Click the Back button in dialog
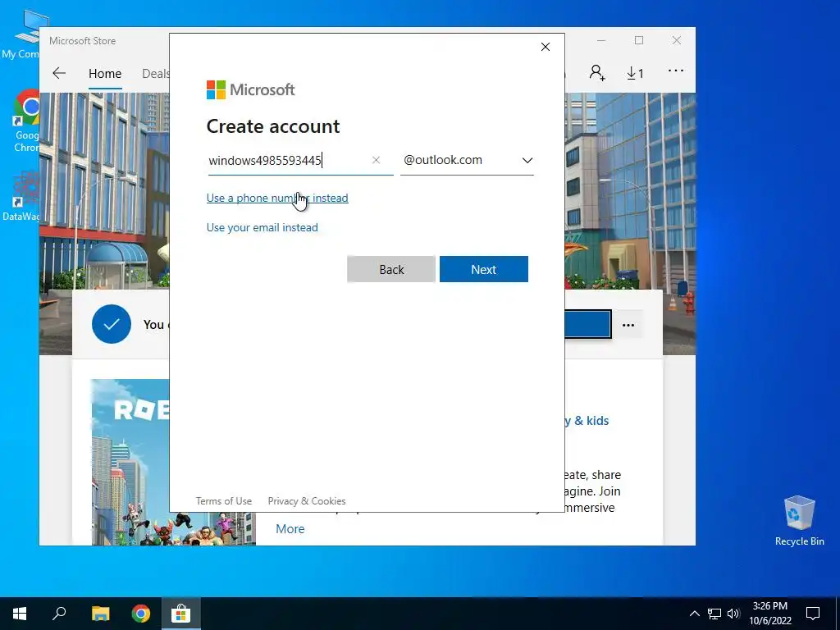The width and height of the screenshot is (840, 630). (x=391, y=269)
